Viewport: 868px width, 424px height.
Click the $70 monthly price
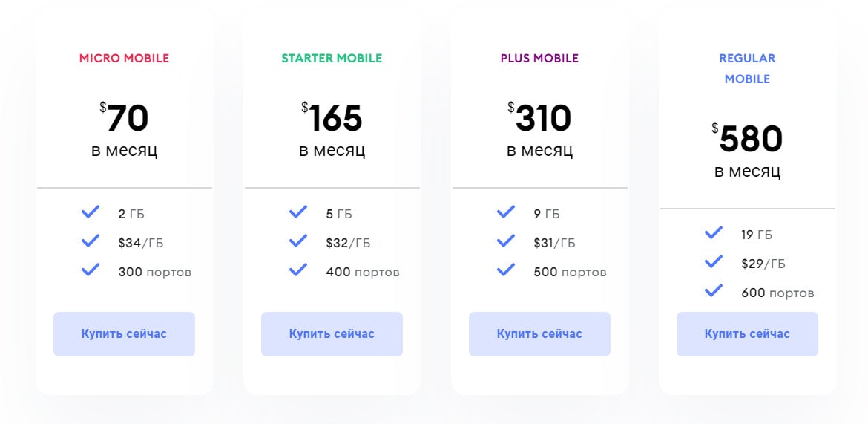124,129
